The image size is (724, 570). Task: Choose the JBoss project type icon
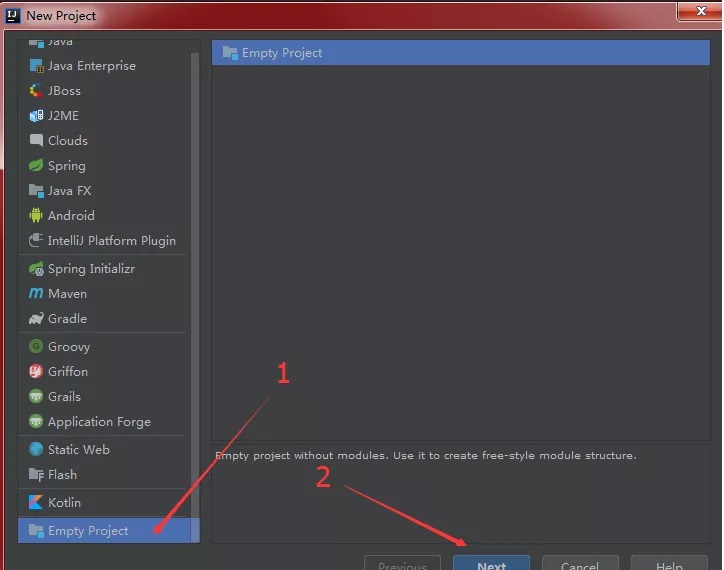(36, 91)
